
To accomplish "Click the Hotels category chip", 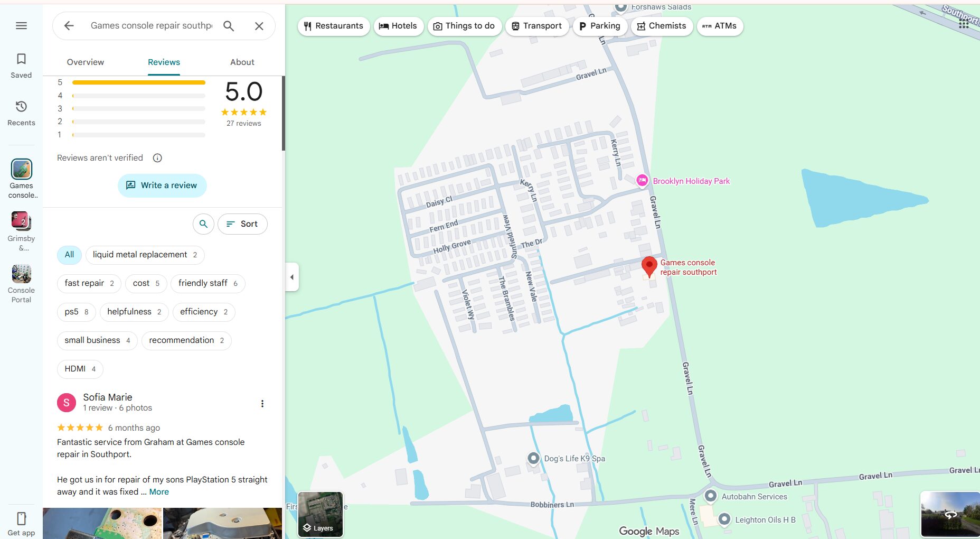I will click(399, 26).
